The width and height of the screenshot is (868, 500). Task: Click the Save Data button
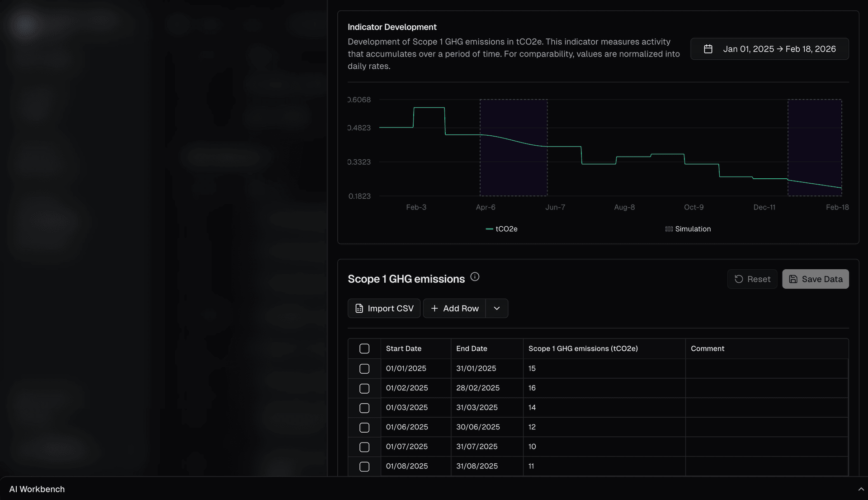tap(816, 279)
